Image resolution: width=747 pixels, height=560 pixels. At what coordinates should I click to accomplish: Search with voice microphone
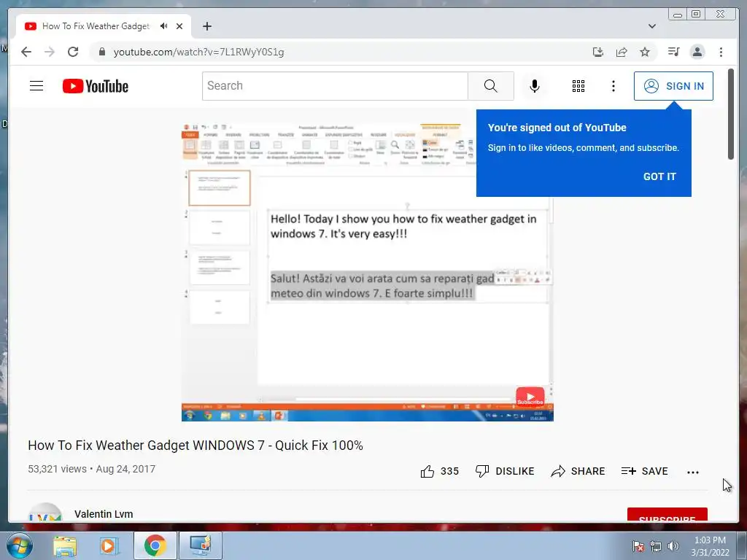coord(535,86)
